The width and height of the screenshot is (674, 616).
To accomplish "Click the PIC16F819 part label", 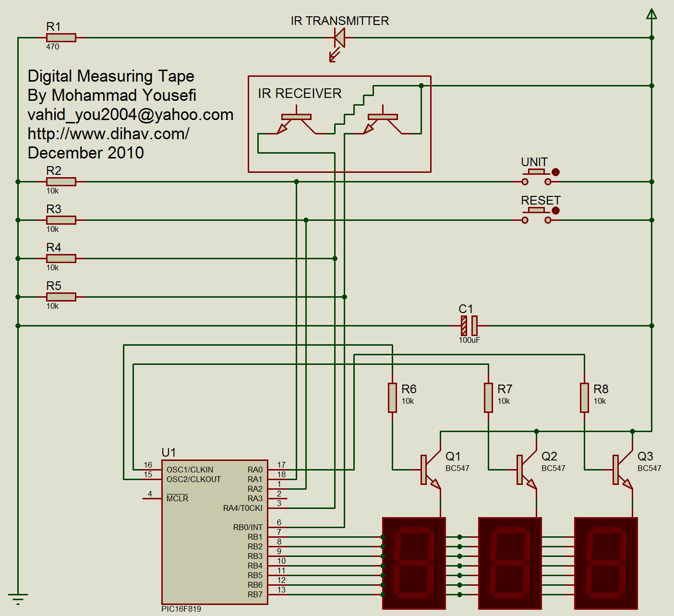I will coord(181,609).
